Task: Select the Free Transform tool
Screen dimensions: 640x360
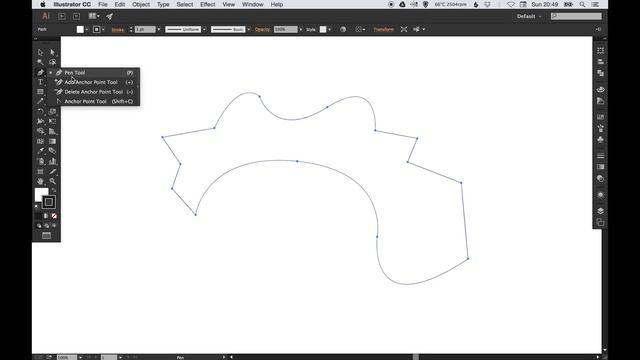Action: pos(52,121)
